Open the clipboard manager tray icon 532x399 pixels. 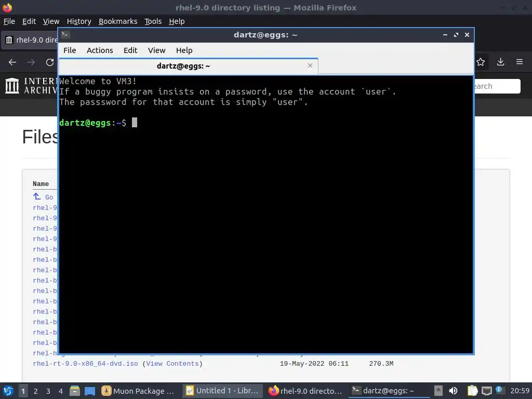coord(472,391)
